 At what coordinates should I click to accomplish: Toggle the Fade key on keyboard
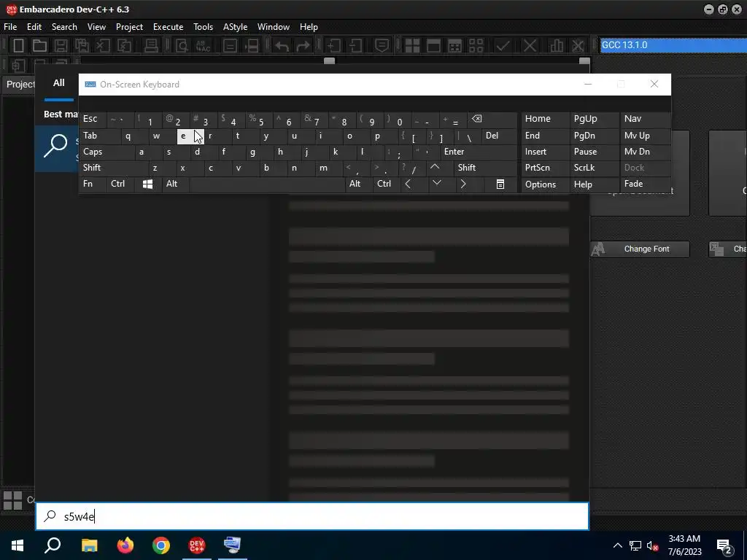[x=646, y=184]
